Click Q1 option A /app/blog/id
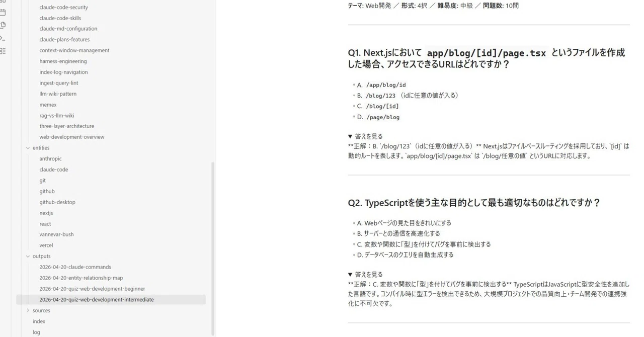 [381, 85]
